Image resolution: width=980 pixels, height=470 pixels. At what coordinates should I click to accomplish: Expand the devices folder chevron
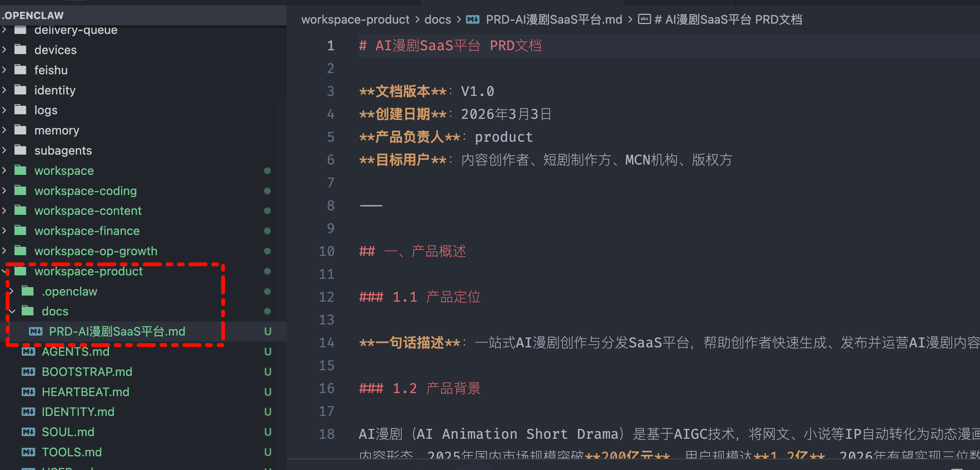pos(4,50)
